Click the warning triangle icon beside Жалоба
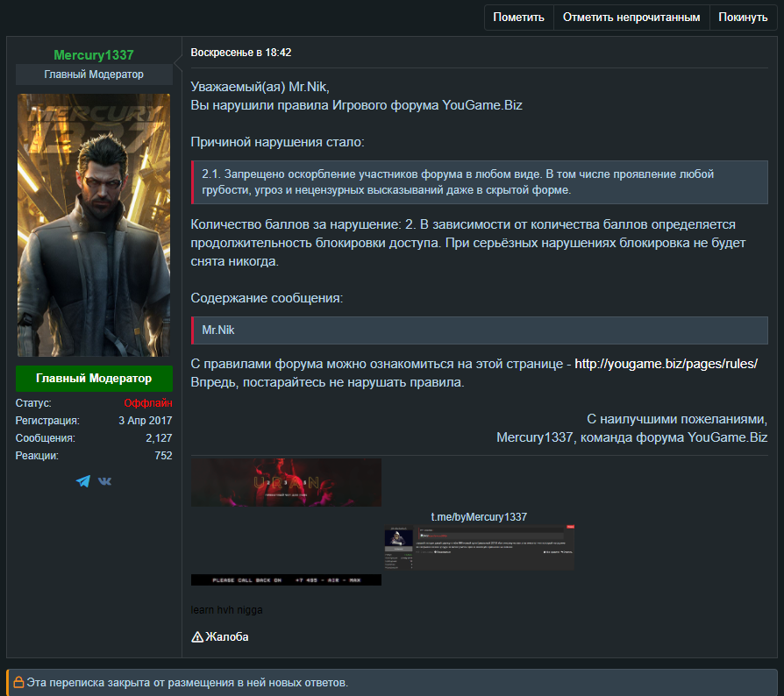Viewport: 784px width, 696px height. [197, 636]
